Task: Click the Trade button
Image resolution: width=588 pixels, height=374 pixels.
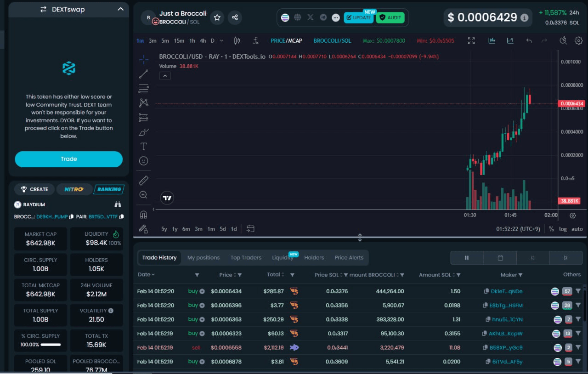Action: pyautogui.click(x=69, y=159)
